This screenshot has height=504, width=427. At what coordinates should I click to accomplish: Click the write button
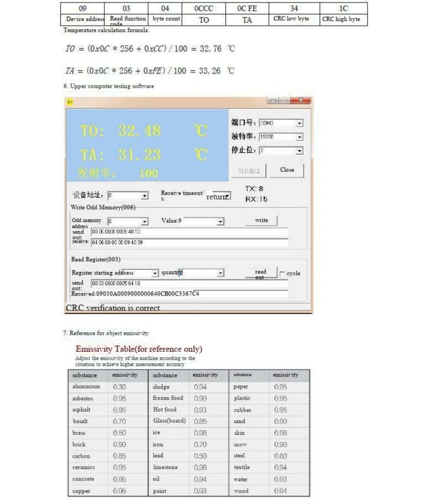pyautogui.click(x=261, y=220)
